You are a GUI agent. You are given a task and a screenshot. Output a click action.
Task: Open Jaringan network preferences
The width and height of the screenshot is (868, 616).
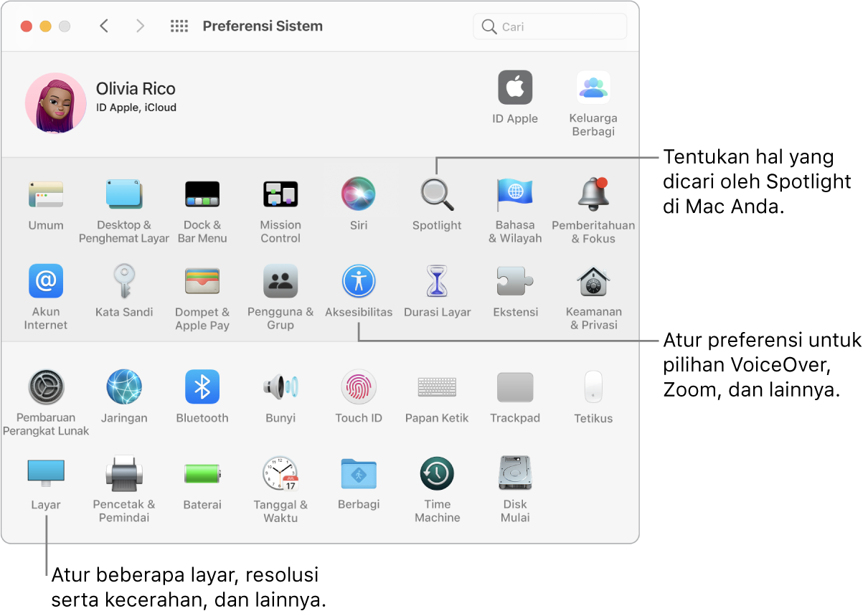124,387
